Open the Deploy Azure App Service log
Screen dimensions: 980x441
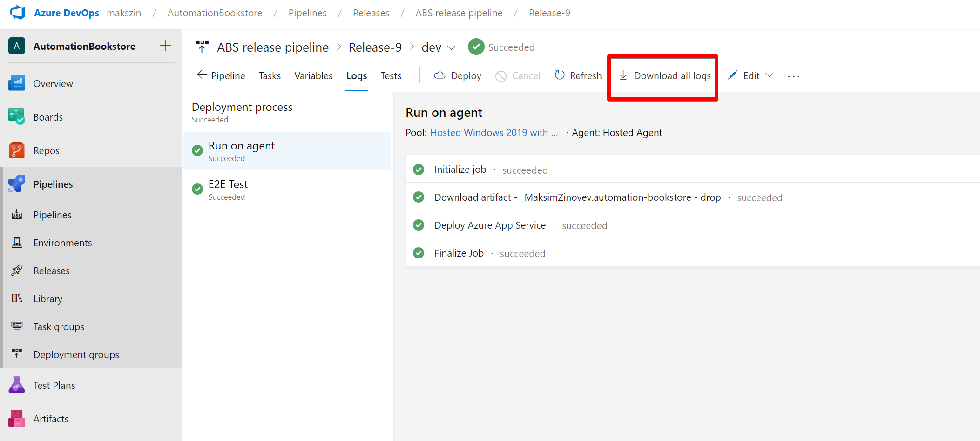tap(490, 225)
